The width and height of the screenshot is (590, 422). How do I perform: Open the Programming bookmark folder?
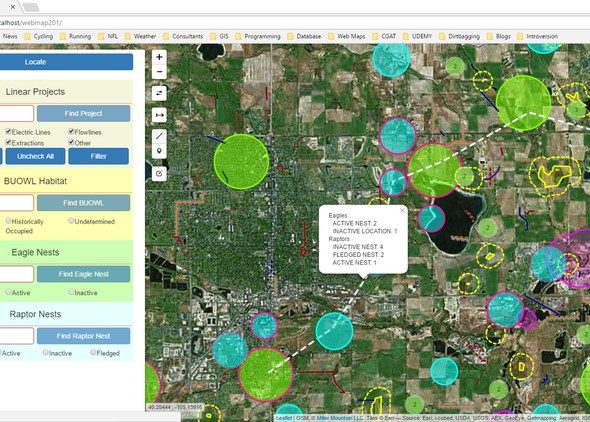pyautogui.click(x=258, y=36)
